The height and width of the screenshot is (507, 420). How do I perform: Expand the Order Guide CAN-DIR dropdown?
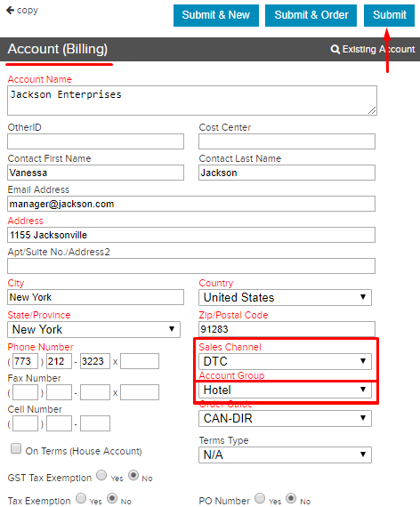coord(285,418)
